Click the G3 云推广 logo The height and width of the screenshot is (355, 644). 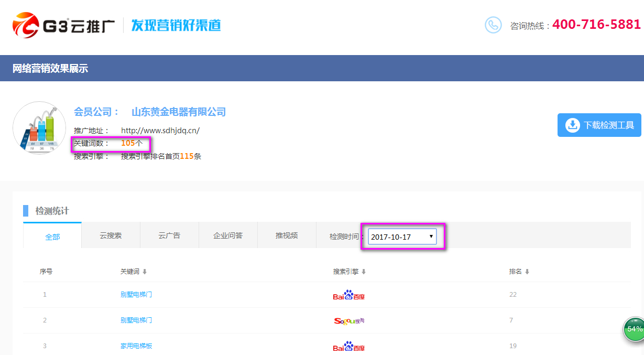tap(63, 25)
